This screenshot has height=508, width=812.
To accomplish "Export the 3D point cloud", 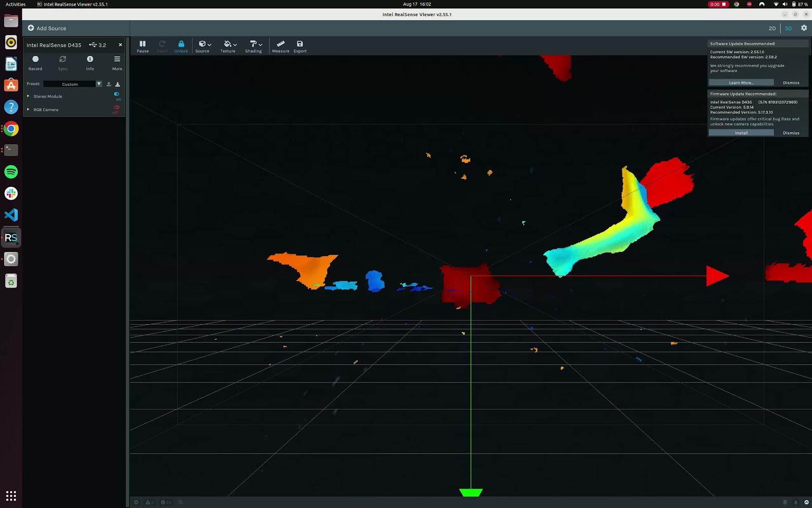I will [300, 46].
